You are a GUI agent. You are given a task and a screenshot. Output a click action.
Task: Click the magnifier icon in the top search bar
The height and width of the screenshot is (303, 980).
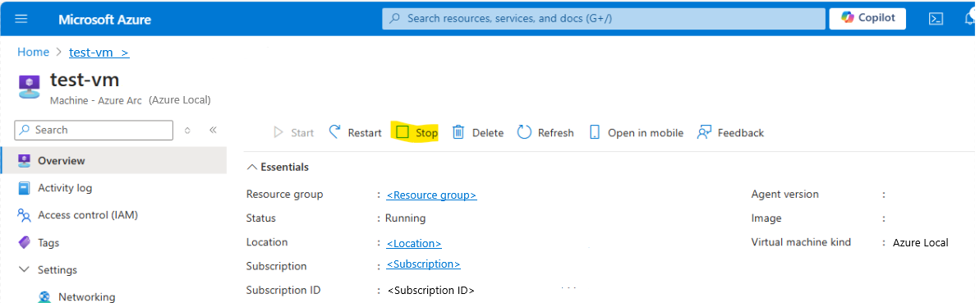(x=394, y=19)
